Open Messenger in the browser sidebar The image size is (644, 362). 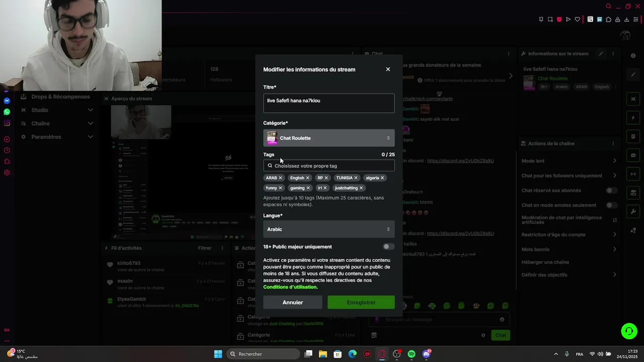(x=7, y=101)
